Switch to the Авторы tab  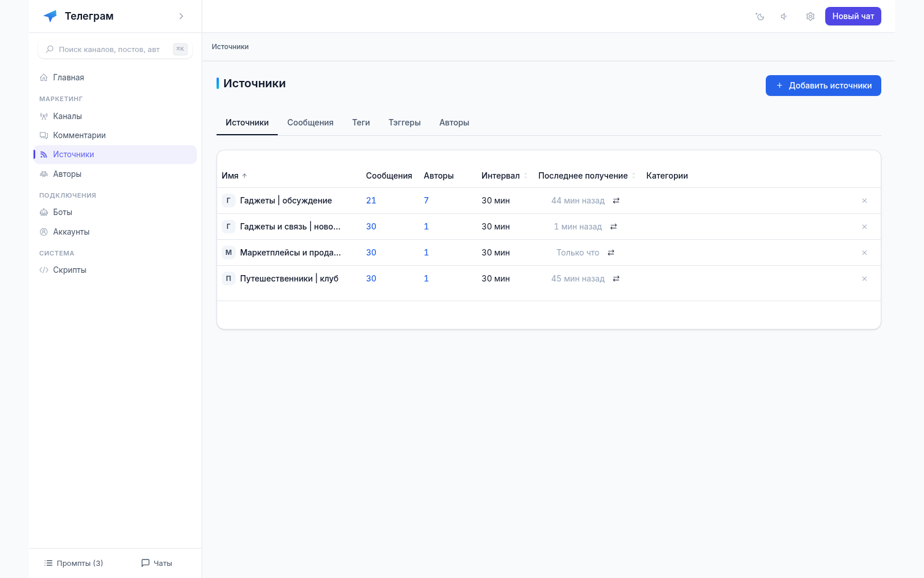(454, 123)
